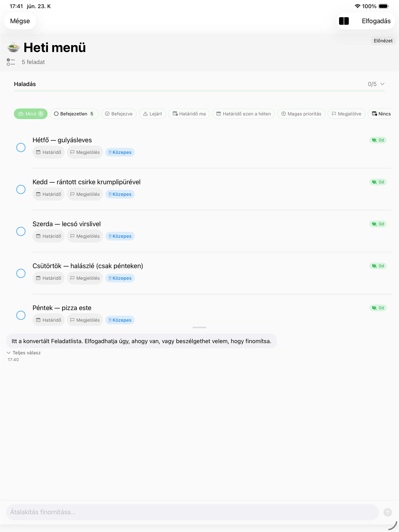Focus the Átalakítás finomítása input field
The height and width of the screenshot is (532, 399).
pyautogui.click(x=192, y=512)
